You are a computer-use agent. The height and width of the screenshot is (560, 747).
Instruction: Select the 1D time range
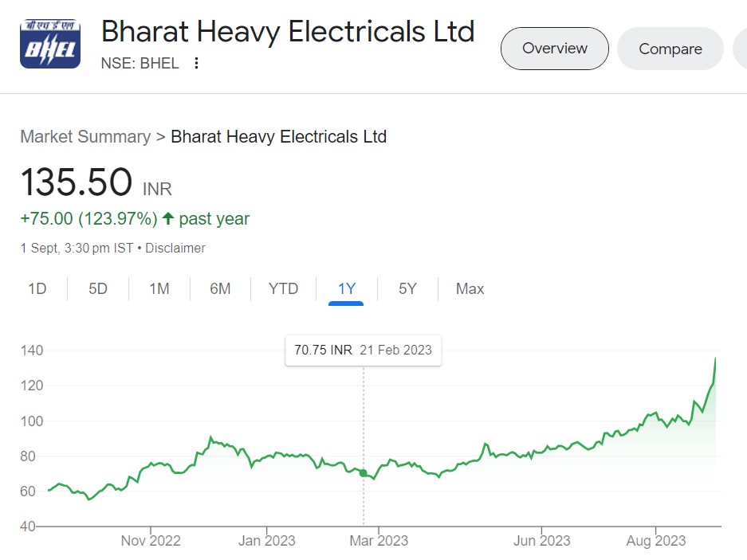coord(37,289)
